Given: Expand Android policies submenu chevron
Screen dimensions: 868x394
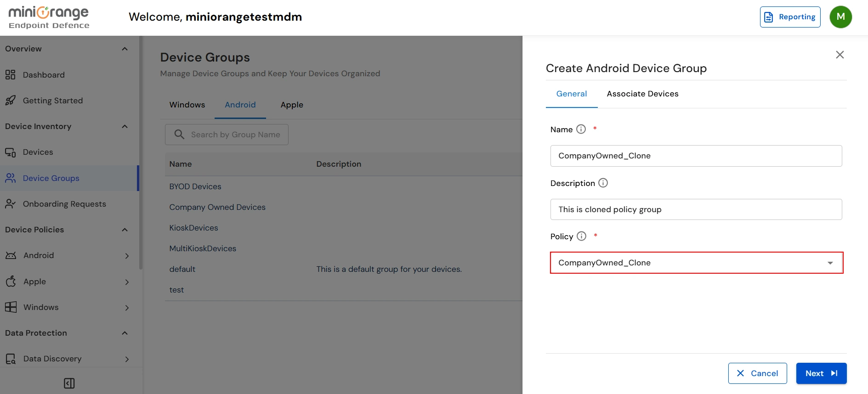Looking at the screenshot, I should (x=127, y=256).
